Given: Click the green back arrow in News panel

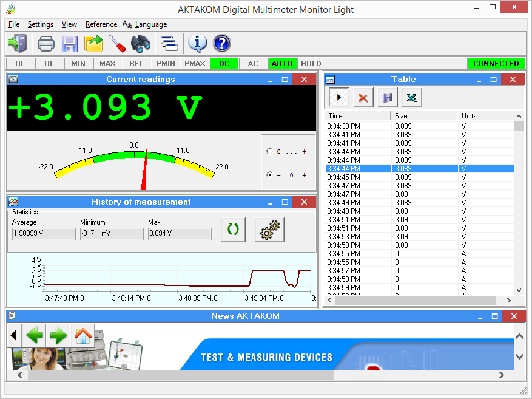Looking at the screenshot, I should pos(34,335).
